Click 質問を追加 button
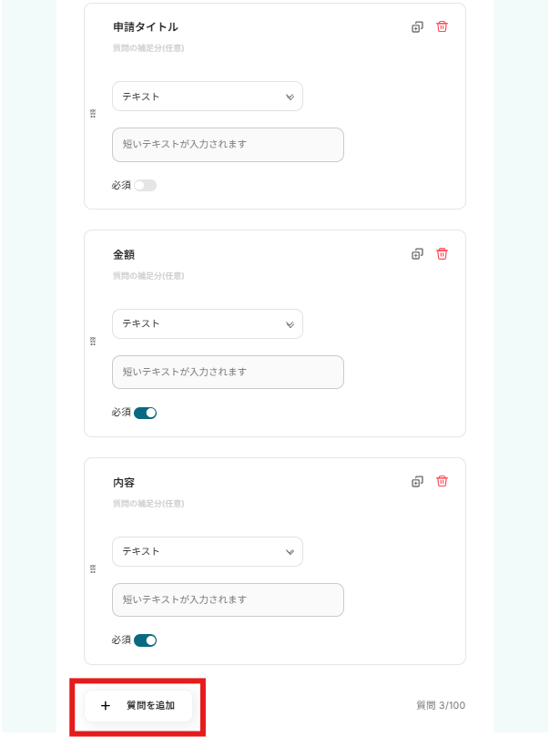 138,706
